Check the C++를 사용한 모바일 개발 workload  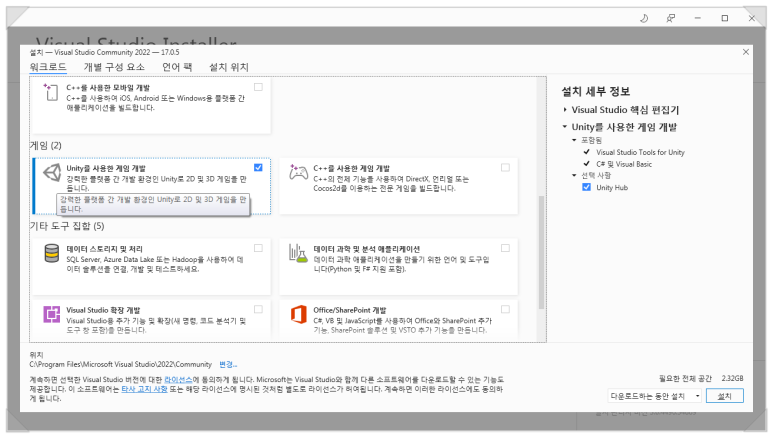[258, 87]
